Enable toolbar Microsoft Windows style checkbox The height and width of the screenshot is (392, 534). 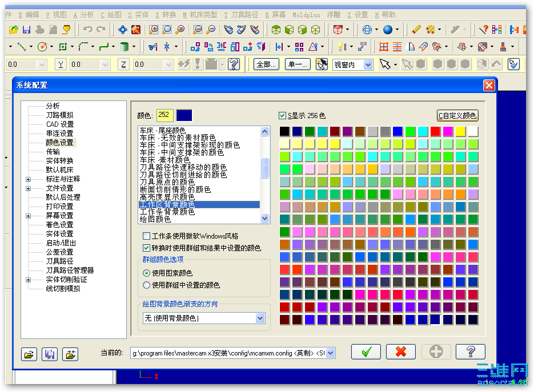coord(146,236)
